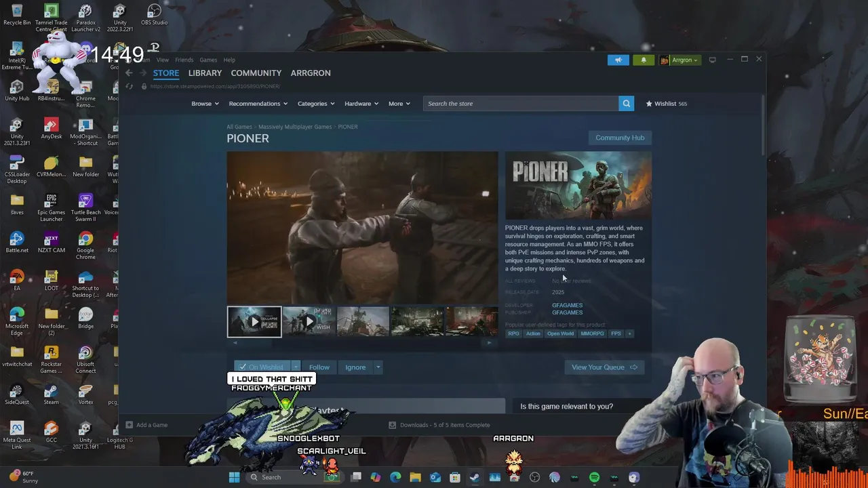Click the Search the store input field
Image resolution: width=868 pixels, height=488 pixels.
[x=521, y=104]
